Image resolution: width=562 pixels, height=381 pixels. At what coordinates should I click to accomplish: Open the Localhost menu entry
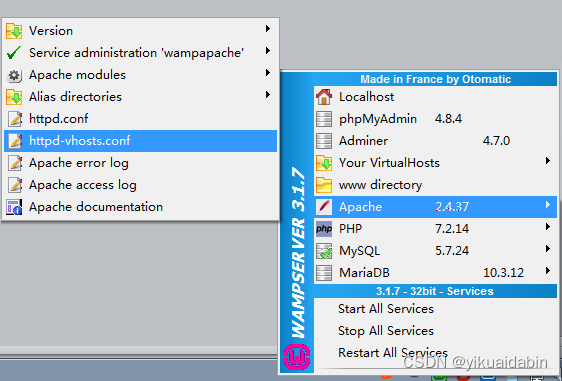[x=435, y=97]
